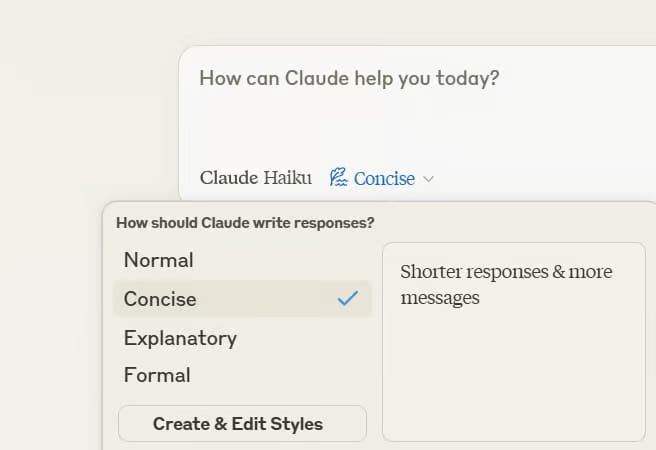Click the word "Haiku" in the model name

pos(287,178)
